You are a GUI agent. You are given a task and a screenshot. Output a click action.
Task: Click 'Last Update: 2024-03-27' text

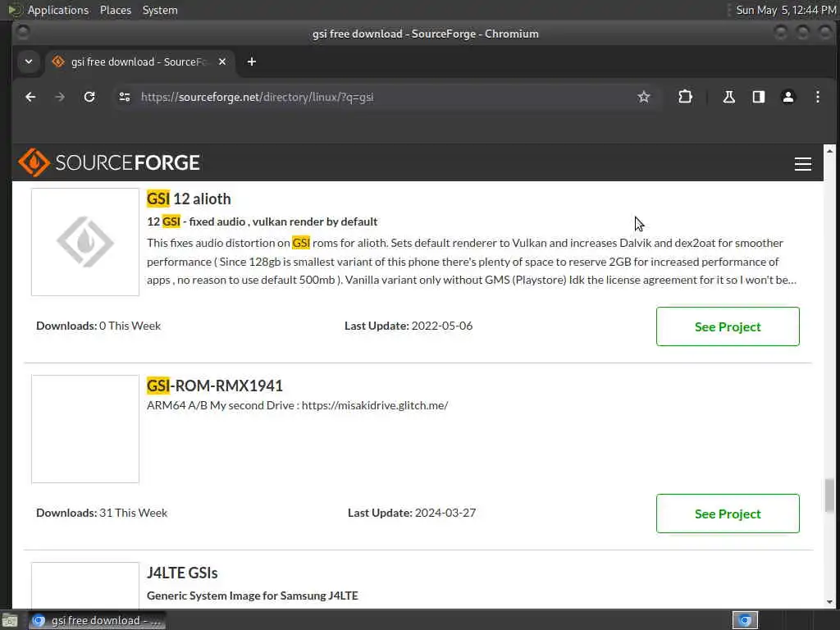pos(412,513)
